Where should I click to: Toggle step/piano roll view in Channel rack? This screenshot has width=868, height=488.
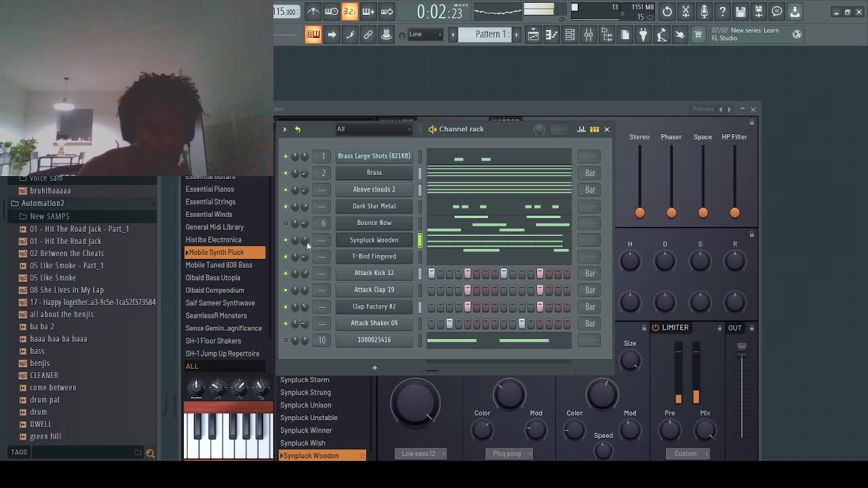click(594, 129)
